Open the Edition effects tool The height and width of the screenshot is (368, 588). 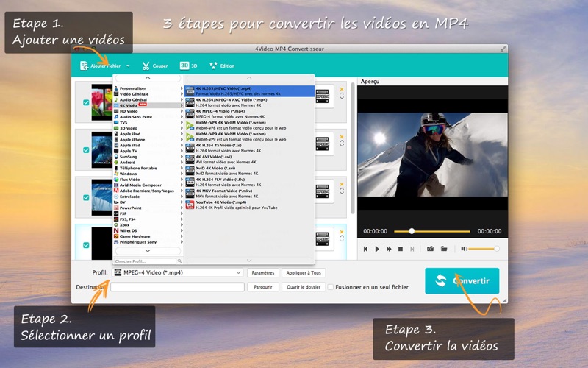pyautogui.click(x=222, y=66)
